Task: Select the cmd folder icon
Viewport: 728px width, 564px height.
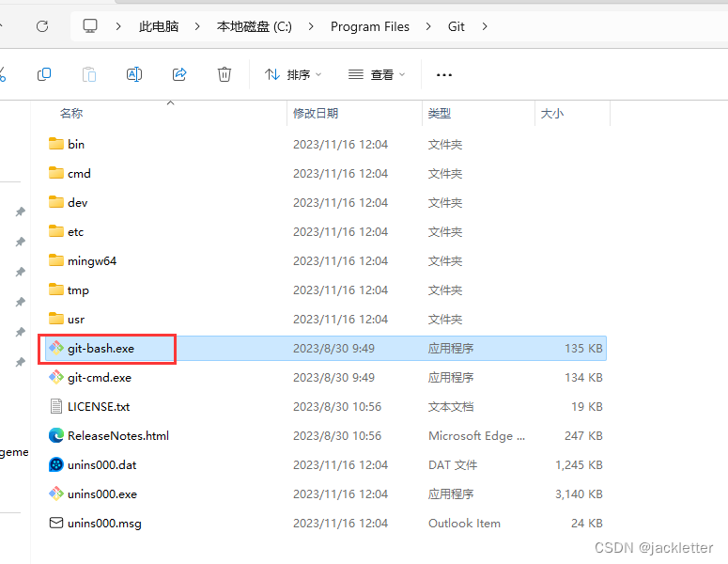Action: tap(56, 173)
